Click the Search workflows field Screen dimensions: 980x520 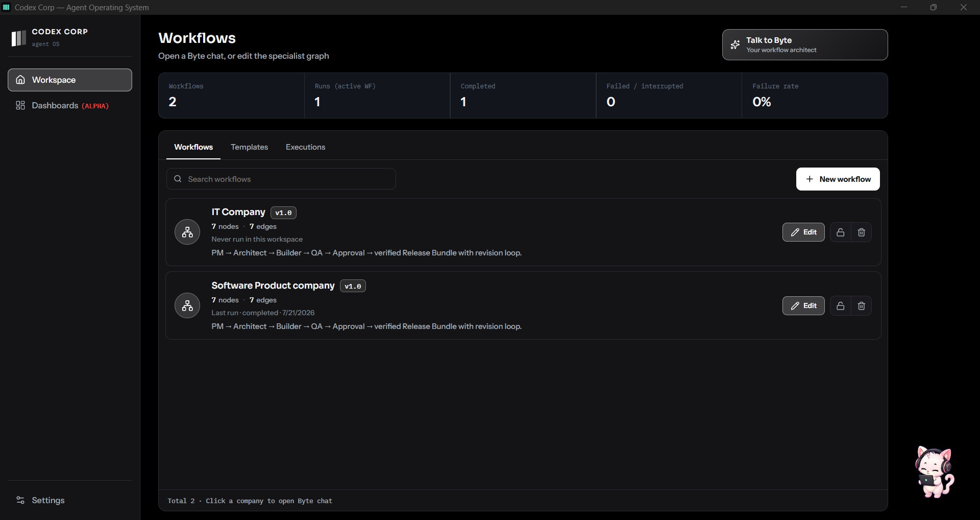[x=281, y=179]
